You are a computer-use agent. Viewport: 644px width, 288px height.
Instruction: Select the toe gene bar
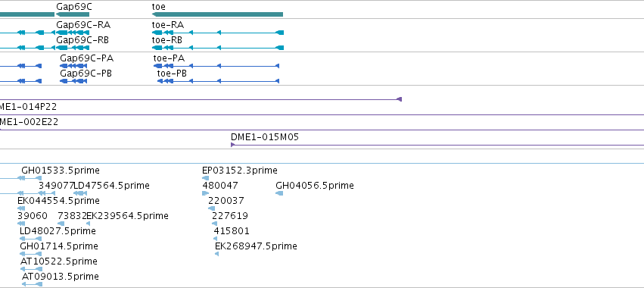[x=217, y=14]
